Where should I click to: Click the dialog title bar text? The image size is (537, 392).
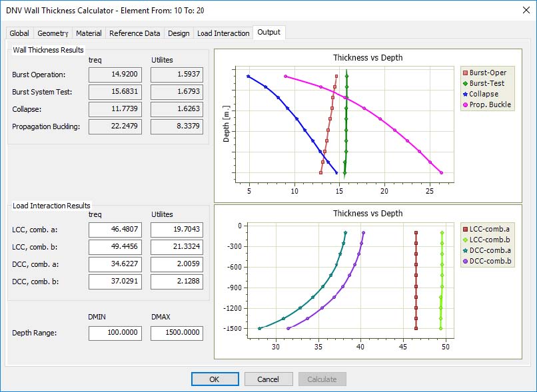tap(105, 11)
